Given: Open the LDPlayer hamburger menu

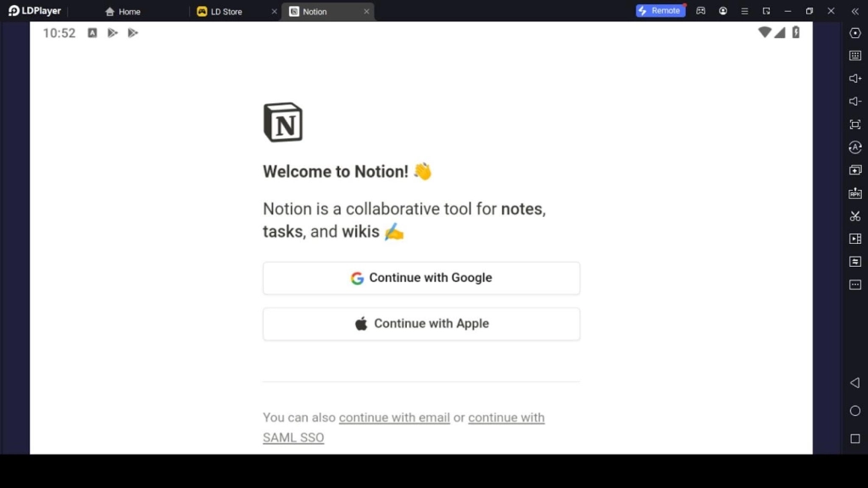Looking at the screenshot, I should tap(744, 10).
